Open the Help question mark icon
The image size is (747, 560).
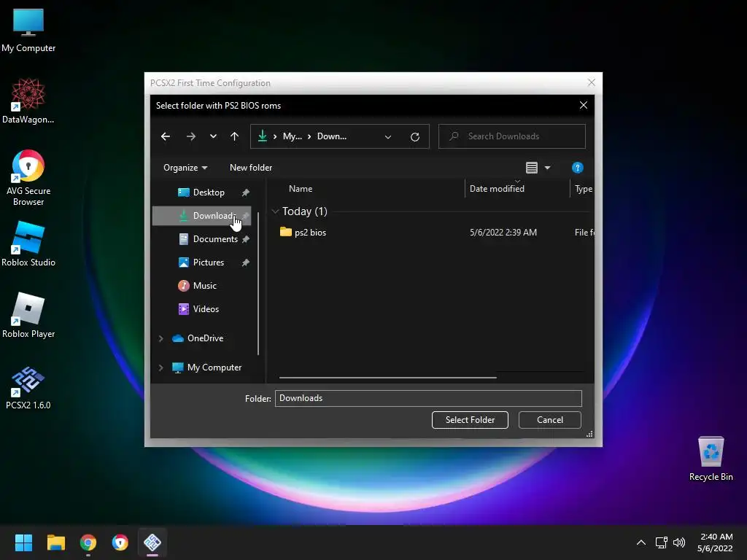[x=578, y=168]
